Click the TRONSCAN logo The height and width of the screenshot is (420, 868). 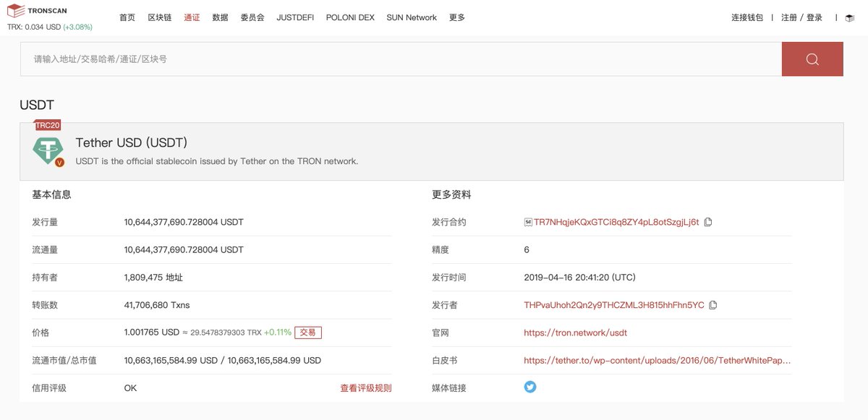tap(35, 11)
